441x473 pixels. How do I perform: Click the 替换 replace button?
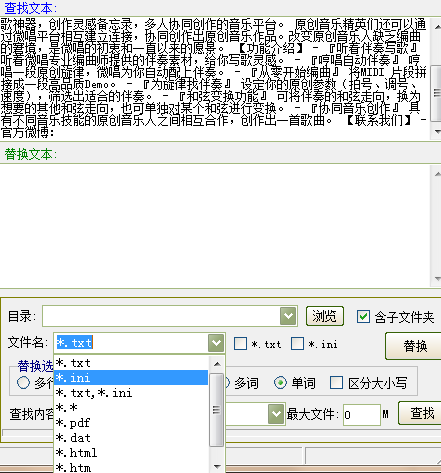(x=414, y=346)
